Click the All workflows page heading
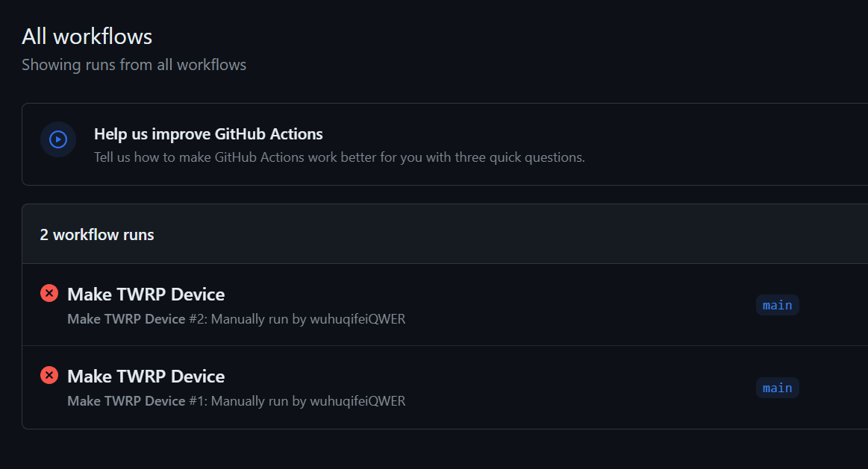The image size is (868, 469). coord(87,36)
